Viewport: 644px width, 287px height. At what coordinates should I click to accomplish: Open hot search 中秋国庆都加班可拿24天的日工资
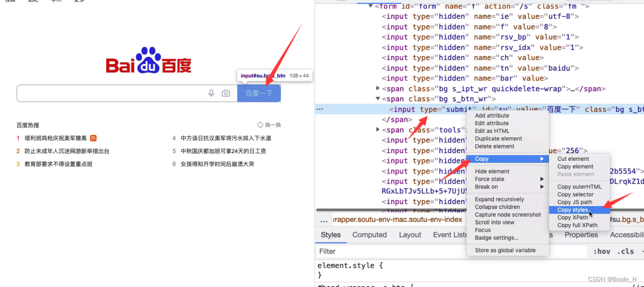(x=223, y=151)
